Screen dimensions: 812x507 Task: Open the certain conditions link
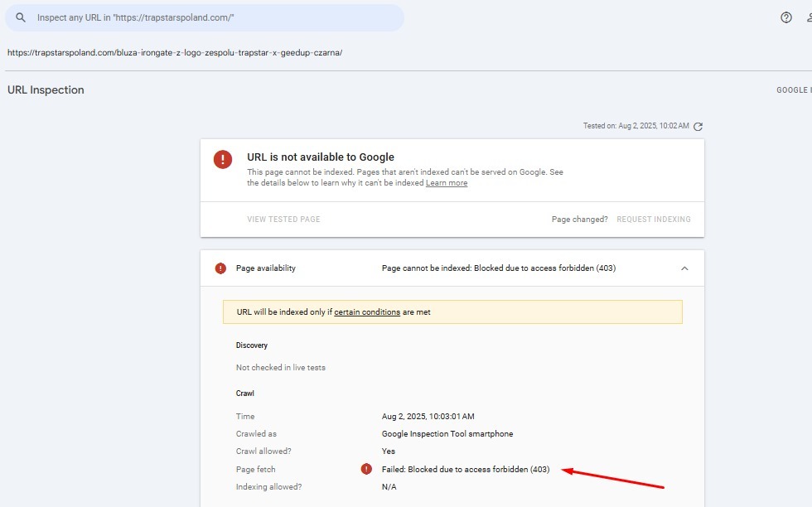coord(367,312)
